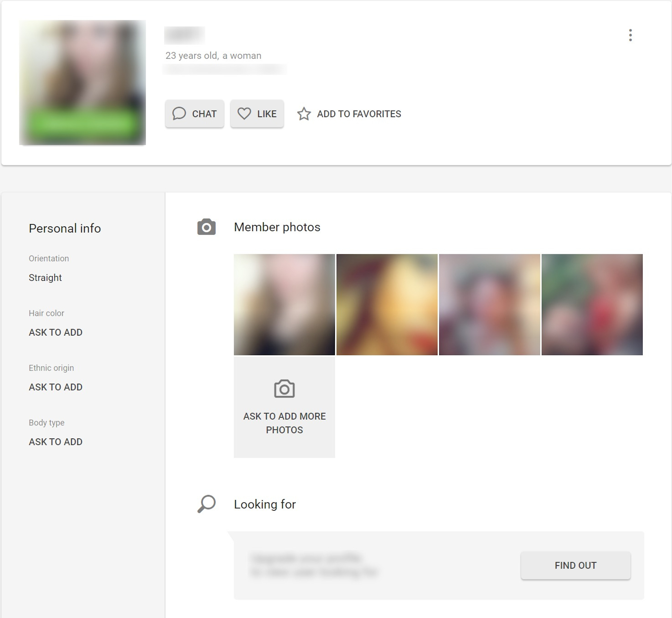This screenshot has width=672, height=618.
Task: Open the first member photo thumbnail
Action: (284, 304)
